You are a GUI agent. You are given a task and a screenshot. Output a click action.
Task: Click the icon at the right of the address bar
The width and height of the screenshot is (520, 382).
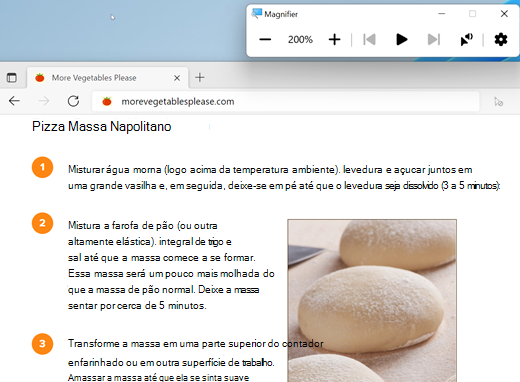498,102
